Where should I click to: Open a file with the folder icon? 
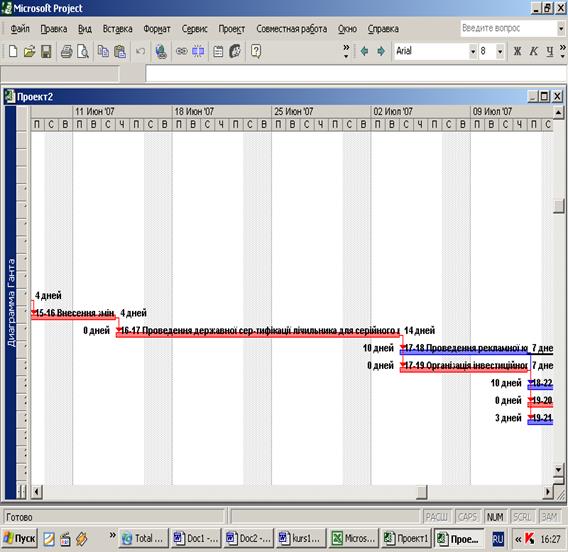(29, 51)
